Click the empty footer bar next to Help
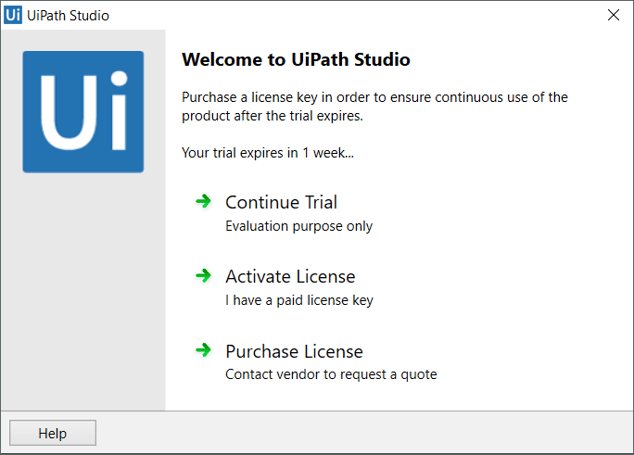The width and height of the screenshot is (634, 455). point(364,433)
